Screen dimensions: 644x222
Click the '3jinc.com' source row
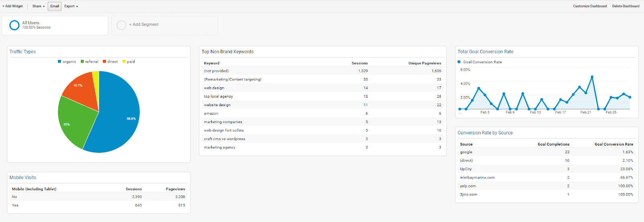[x=547, y=194]
